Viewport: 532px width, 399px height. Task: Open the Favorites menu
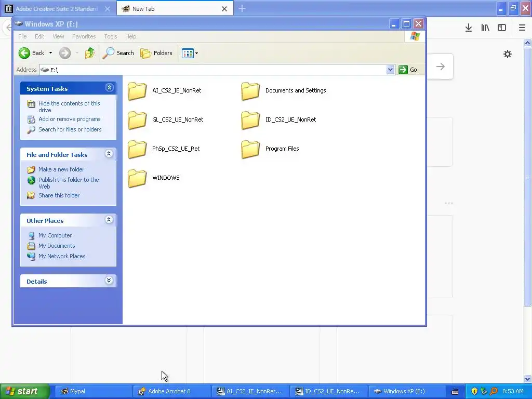coord(84,36)
